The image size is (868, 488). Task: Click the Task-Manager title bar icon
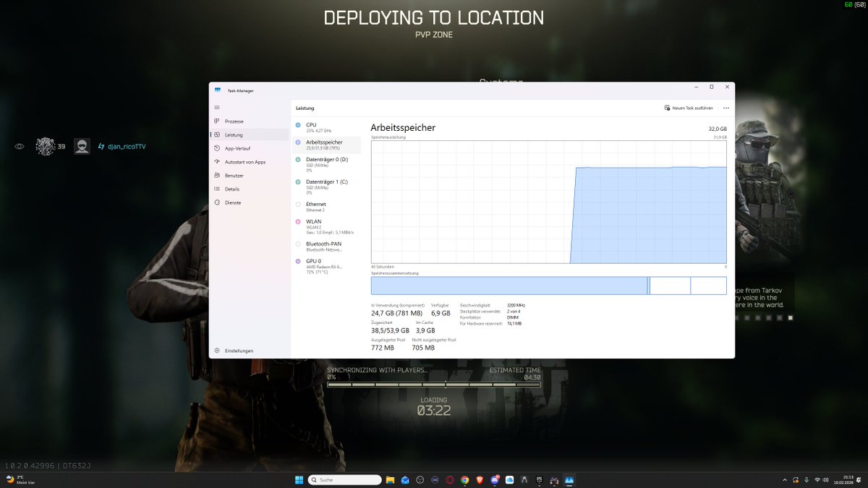217,90
